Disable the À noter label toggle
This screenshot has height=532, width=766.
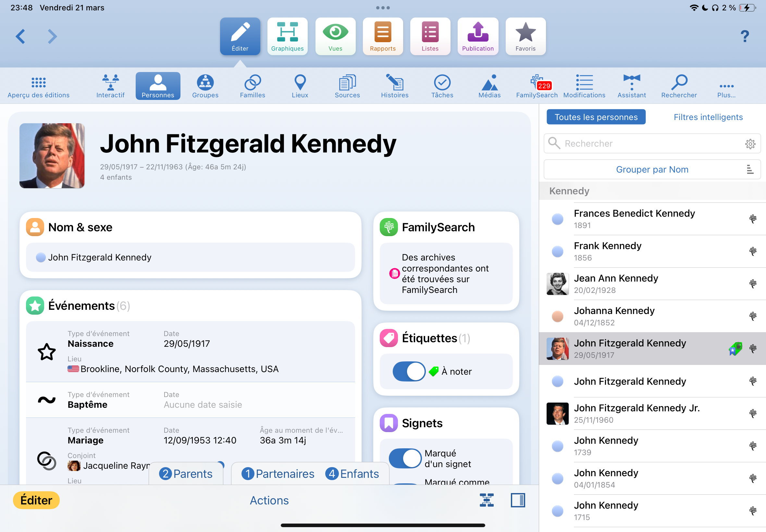coord(409,371)
